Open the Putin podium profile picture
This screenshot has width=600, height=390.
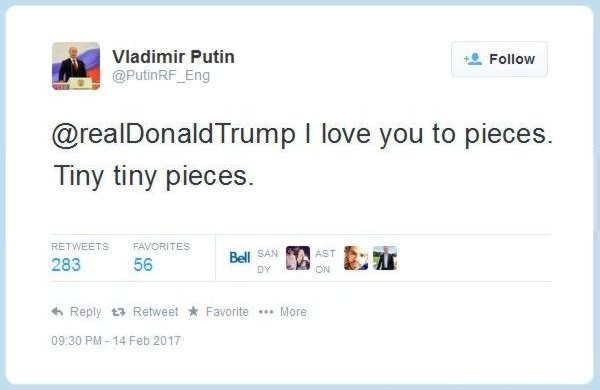[x=76, y=66]
